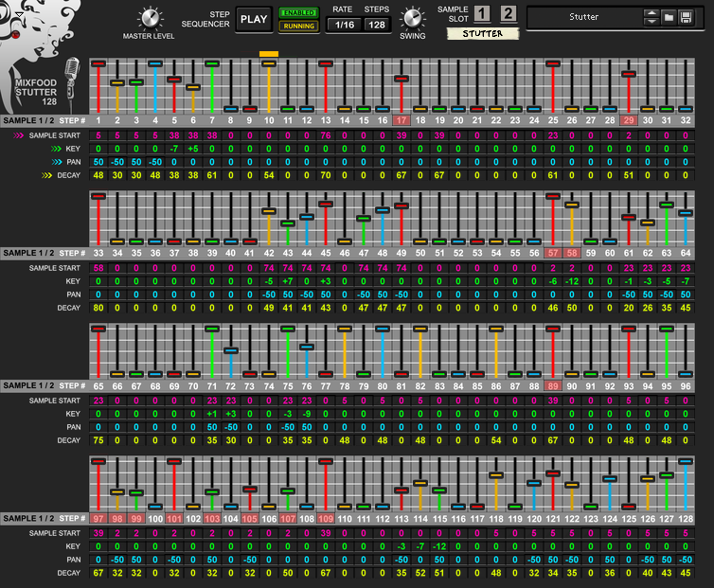Toggle sample assignment on step 29

pyautogui.click(x=629, y=120)
